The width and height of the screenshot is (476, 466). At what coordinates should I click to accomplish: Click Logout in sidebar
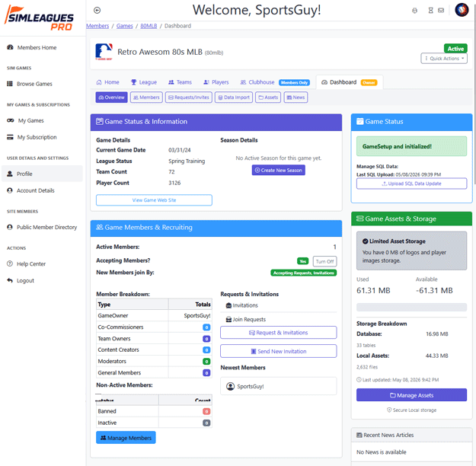click(x=21, y=281)
